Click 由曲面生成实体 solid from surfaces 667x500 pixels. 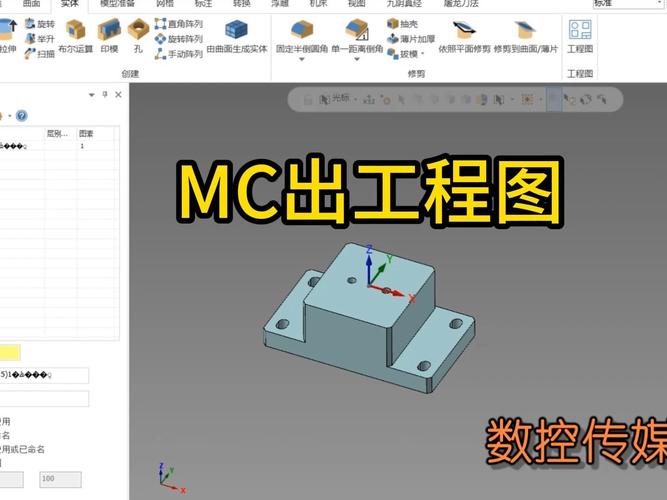(x=237, y=37)
